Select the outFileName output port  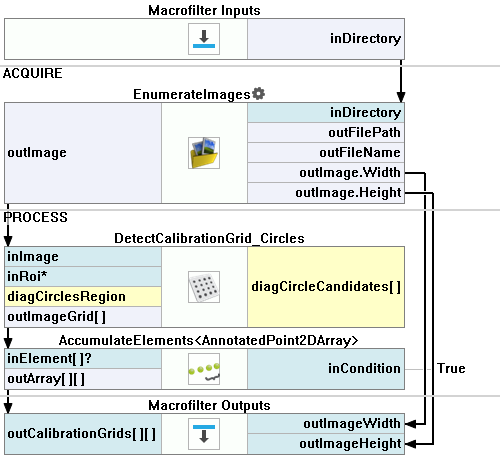[x=326, y=153]
